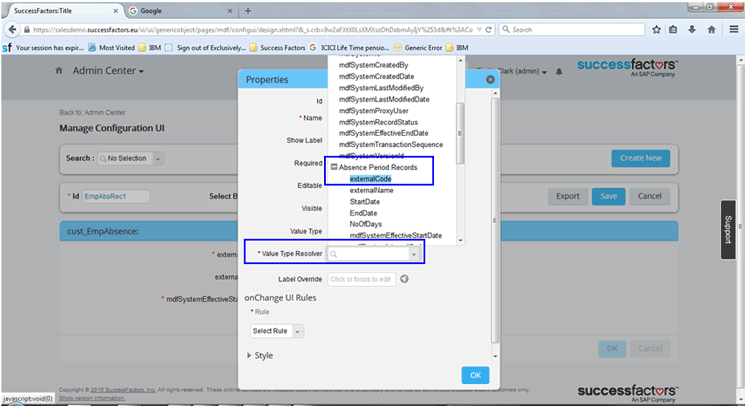Image resolution: width=745 pixels, height=406 pixels.
Task: Open the Value Type Resolver dropdown arrow
Action: point(413,255)
